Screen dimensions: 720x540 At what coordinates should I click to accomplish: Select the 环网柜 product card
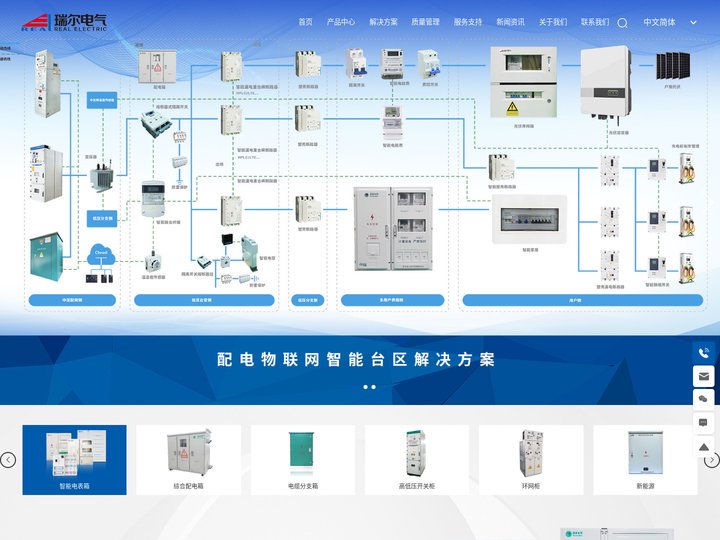pos(531,460)
